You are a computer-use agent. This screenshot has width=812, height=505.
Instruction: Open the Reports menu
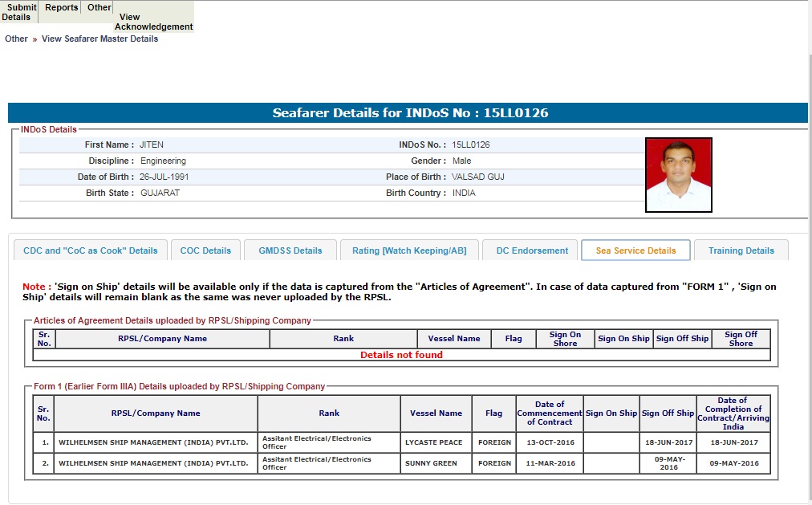[x=62, y=8]
